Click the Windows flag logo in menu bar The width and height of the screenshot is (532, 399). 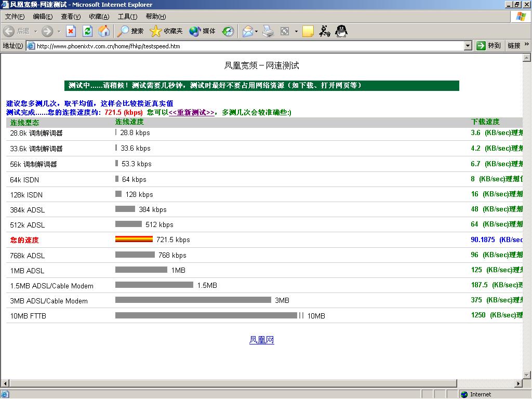(x=521, y=16)
